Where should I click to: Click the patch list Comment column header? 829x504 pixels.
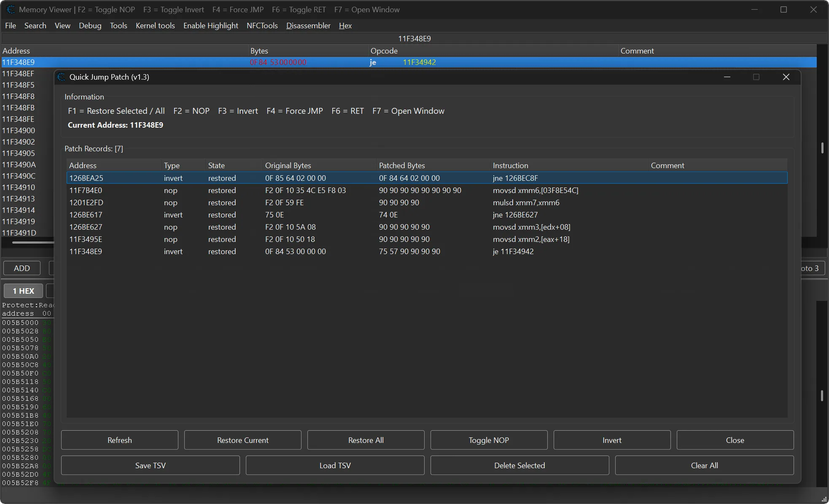click(718, 165)
